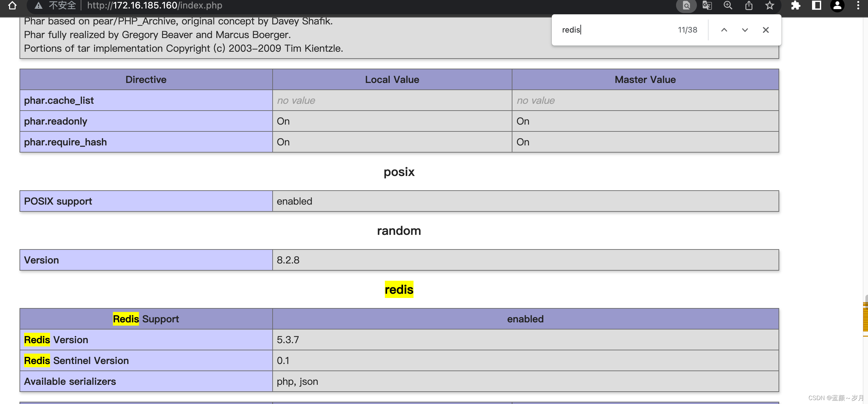Image resolution: width=868 pixels, height=404 pixels.
Task: Click phar.require_hash Local Value 'On'
Action: tap(283, 142)
